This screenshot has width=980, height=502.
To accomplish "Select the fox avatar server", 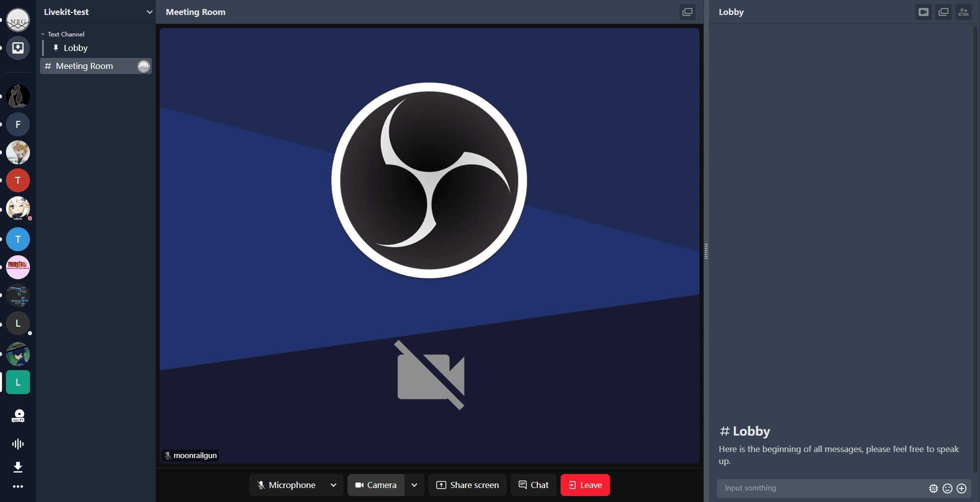I will pyautogui.click(x=18, y=152).
